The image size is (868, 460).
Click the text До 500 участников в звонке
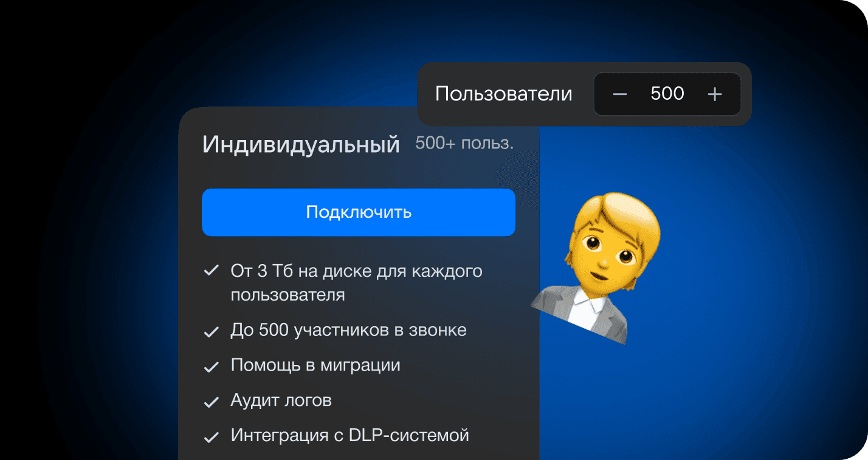[x=349, y=330]
